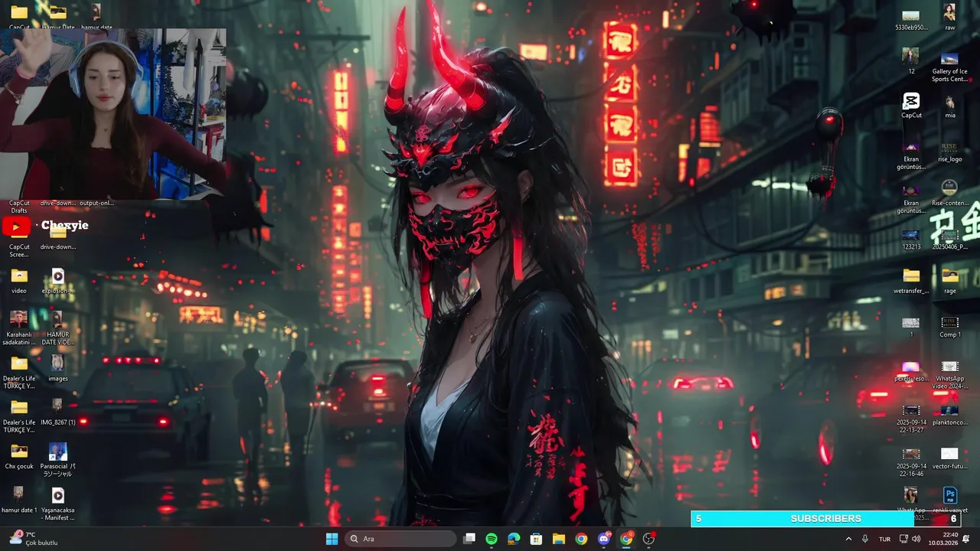The image size is (980, 551).
Task: Select the hamur date 1 file
Action: [19, 500]
